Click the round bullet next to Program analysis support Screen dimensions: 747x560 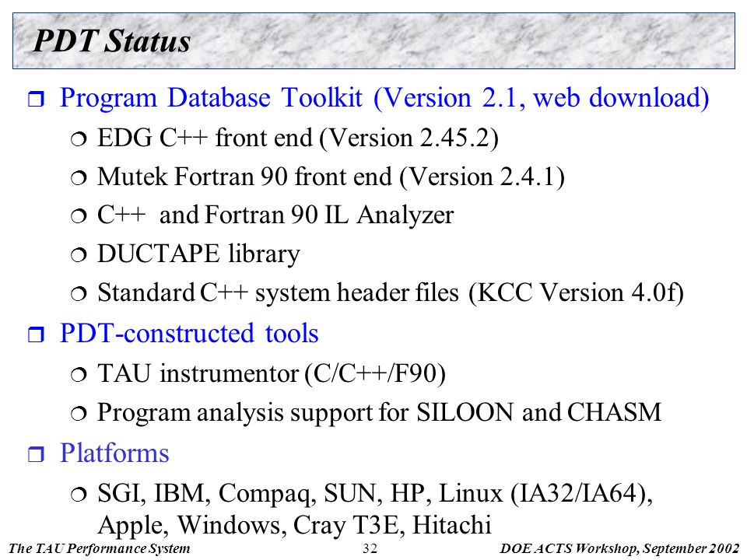point(79,413)
